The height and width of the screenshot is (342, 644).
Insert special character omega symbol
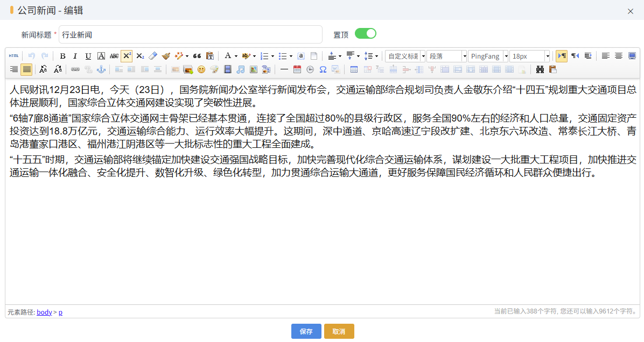[x=323, y=69]
